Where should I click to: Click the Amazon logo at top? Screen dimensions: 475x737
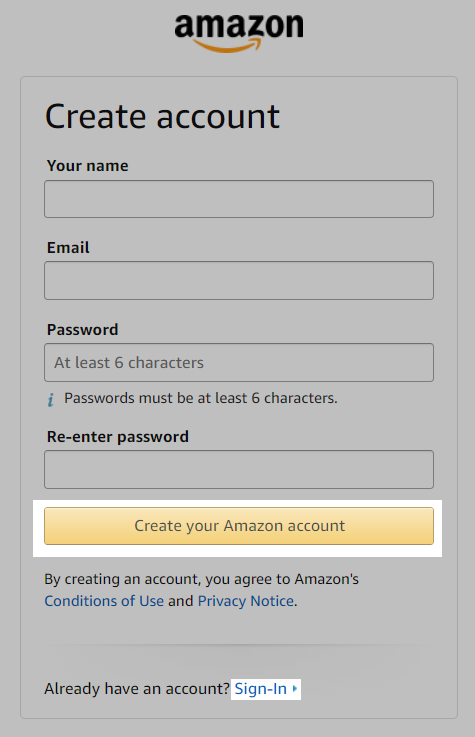pos(239,33)
